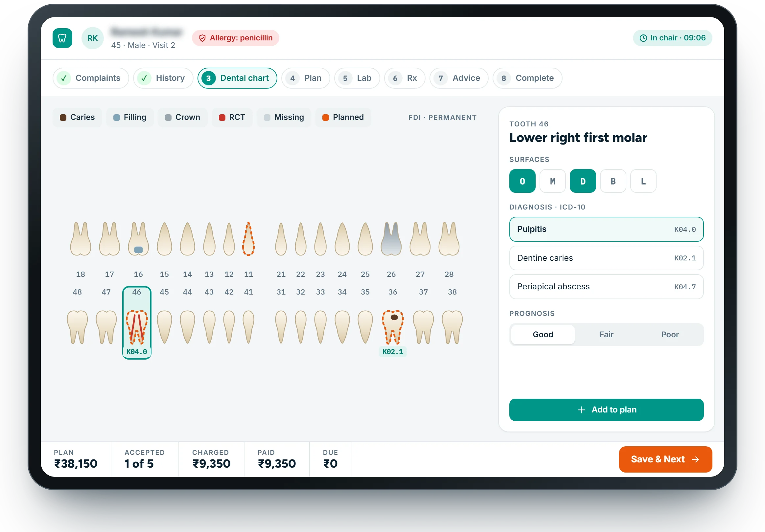Toggle the O occlusal surface
Screen dimensions: 765x532
pyautogui.click(x=522, y=181)
